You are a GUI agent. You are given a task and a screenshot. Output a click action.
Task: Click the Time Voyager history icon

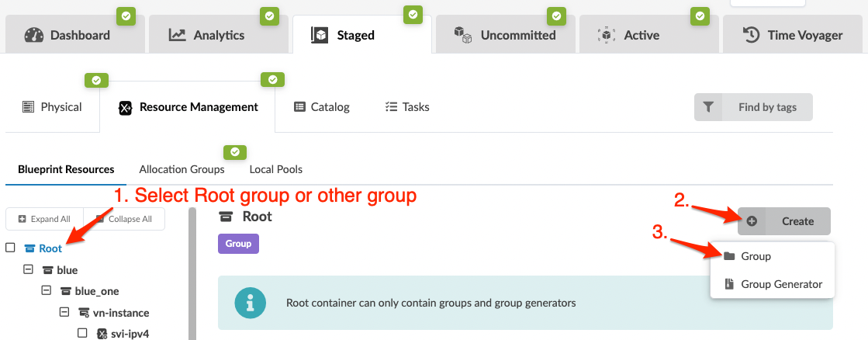(x=751, y=35)
